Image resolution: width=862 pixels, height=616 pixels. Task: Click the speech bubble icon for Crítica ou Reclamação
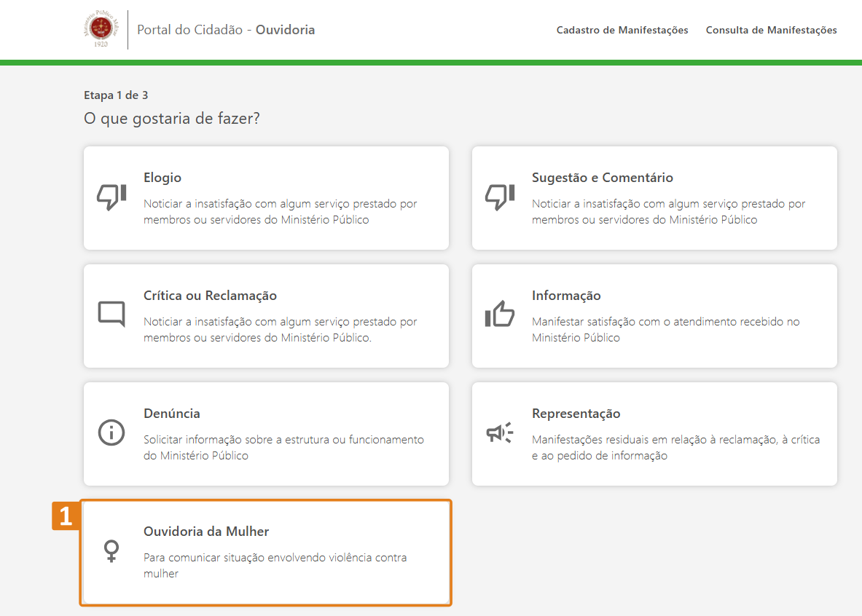point(111,315)
